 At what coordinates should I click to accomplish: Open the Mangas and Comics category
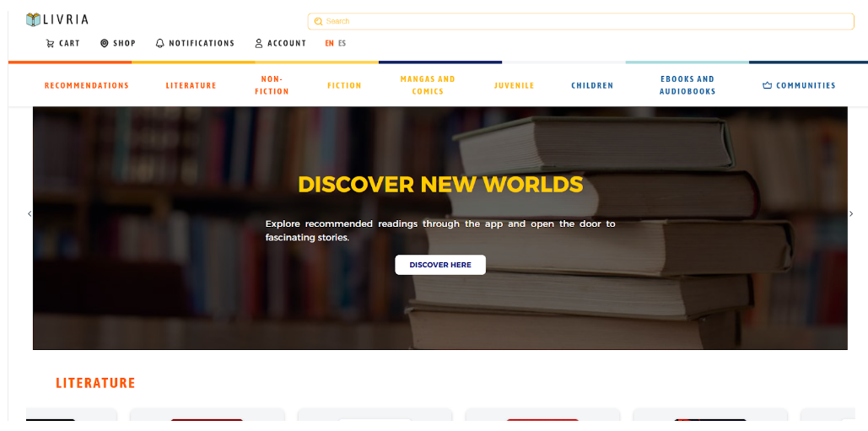click(428, 85)
